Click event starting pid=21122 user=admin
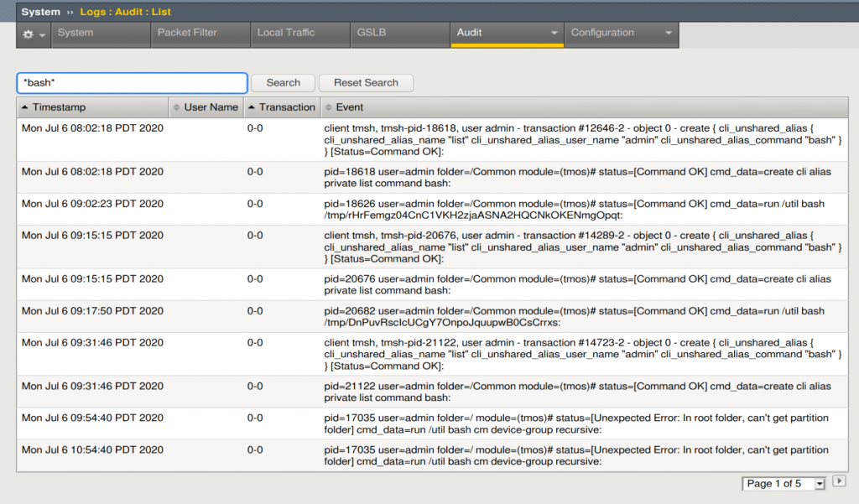The height and width of the screenshot is (504, 859). tap(577, 392)
